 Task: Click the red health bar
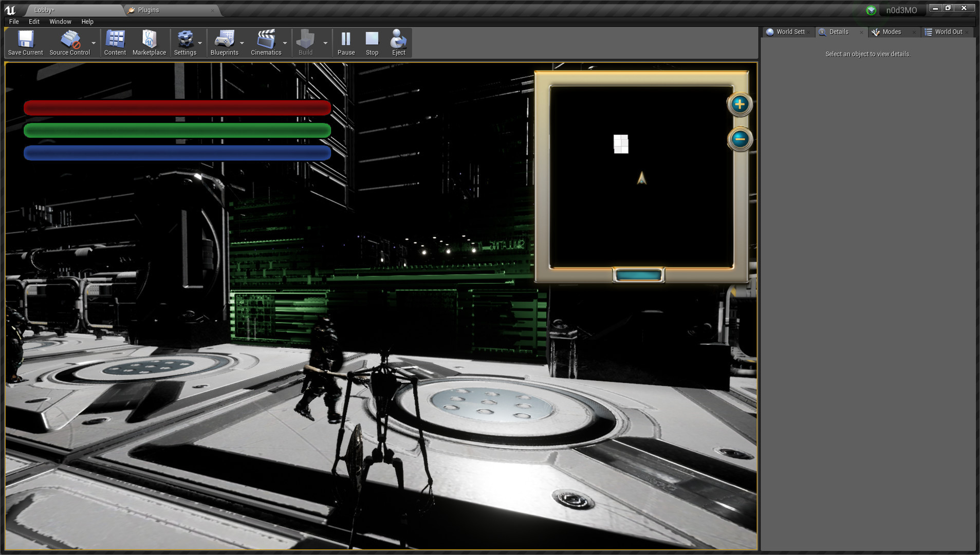click(177, 108)
